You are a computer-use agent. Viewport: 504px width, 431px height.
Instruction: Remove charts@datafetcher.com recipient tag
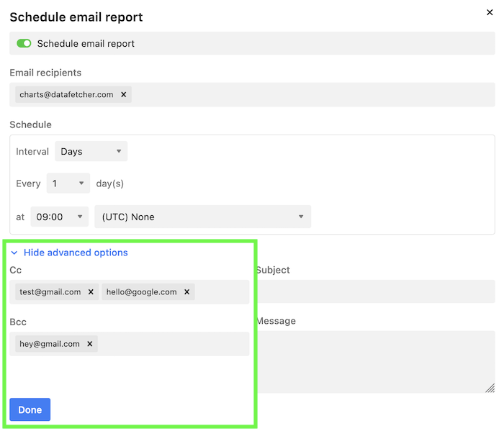pos(123,94)
